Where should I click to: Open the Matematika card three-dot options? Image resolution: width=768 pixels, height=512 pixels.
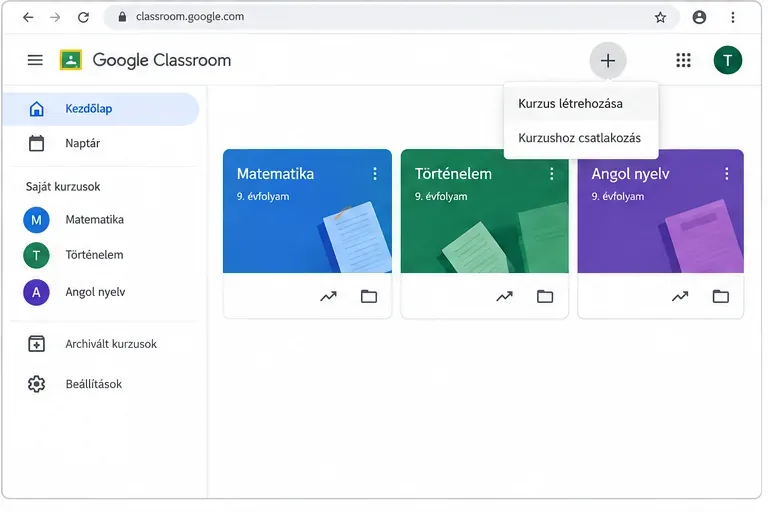(375, 173)
